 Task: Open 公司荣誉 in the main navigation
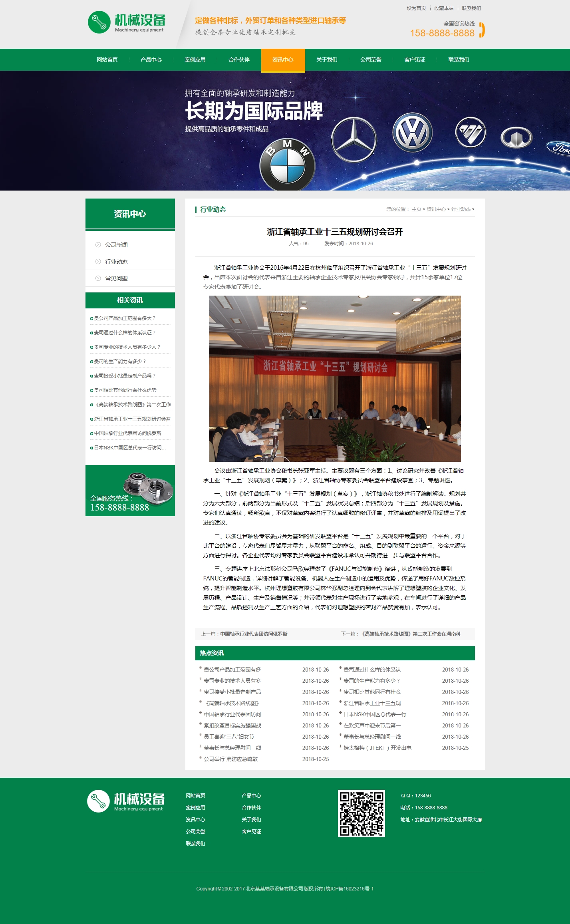coord(371,60)
